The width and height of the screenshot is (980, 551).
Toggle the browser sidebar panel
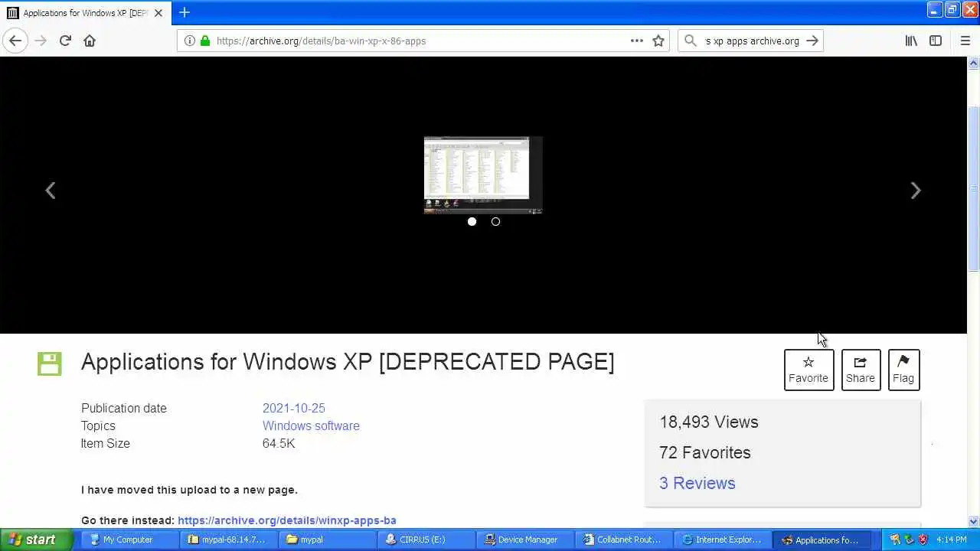coord(936,41)
